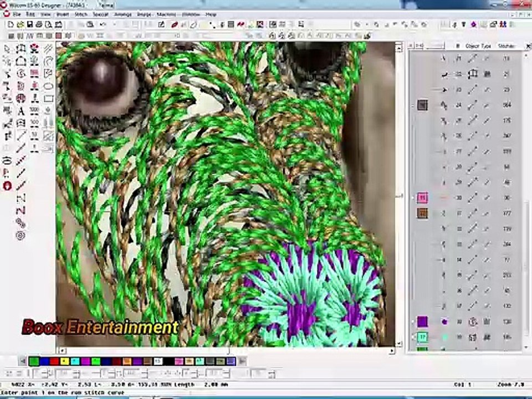Click the red circular icon in the left toolbox
Screen dimensions: 532x399
(7, 186)
